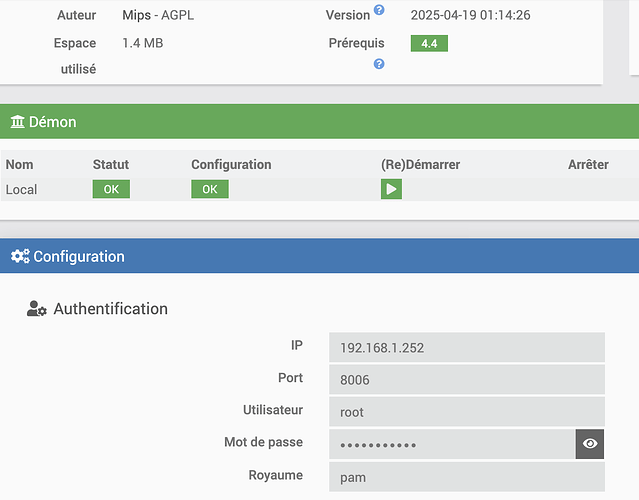Collapse the green Démon panel header
This screenshot has height=500, width=639.
[319, 122]
